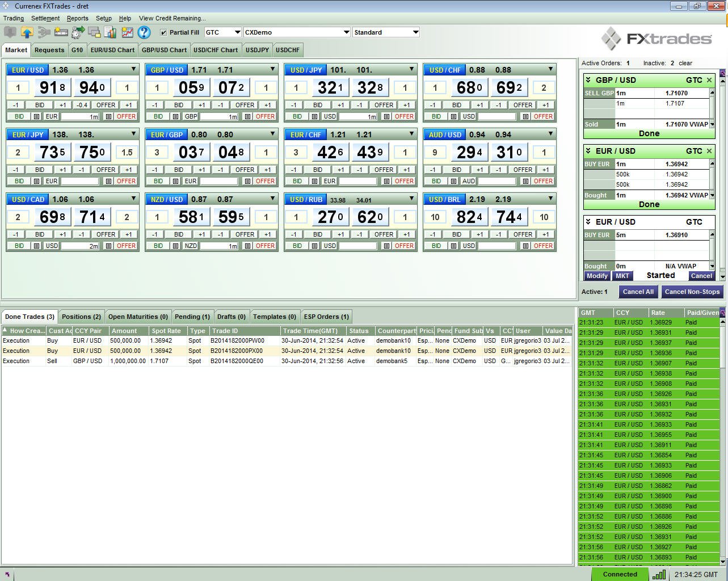The width and height of the screenshot is (728, 581).
Task: Open AUD/USD panel dropdown arrow
Action: pos(550,134)
